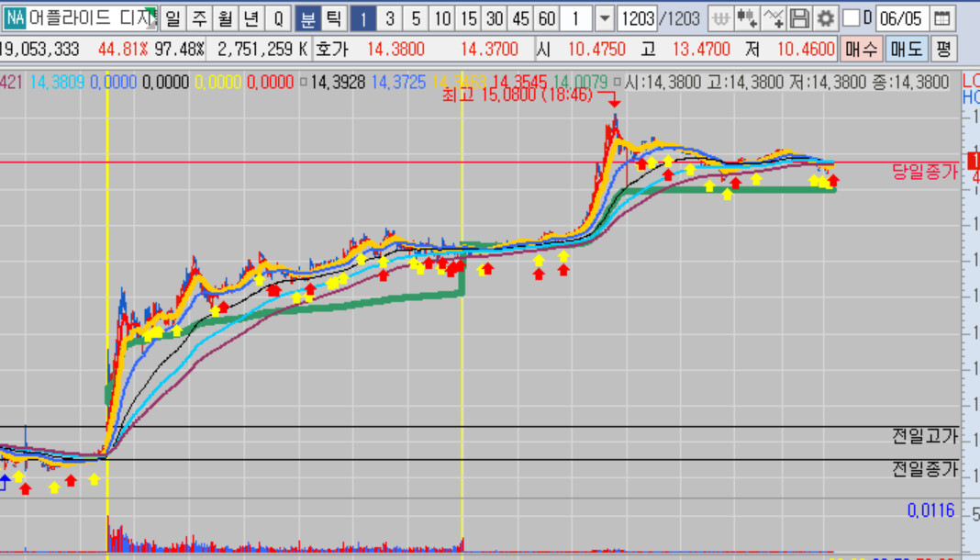Open chart settings gear icon
Viewport: 980px width, 560px height.
coord(826,18)
